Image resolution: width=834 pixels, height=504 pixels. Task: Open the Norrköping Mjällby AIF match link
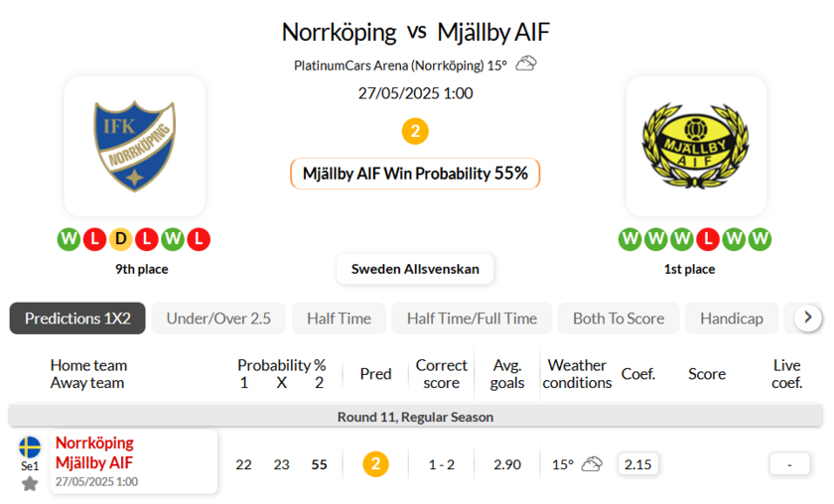click(x=94, y=452)
